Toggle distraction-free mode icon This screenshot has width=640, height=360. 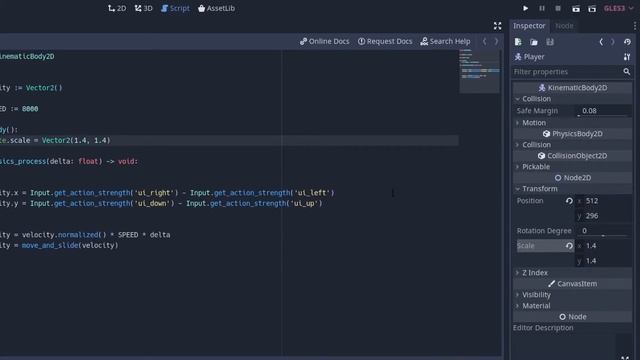497,26
